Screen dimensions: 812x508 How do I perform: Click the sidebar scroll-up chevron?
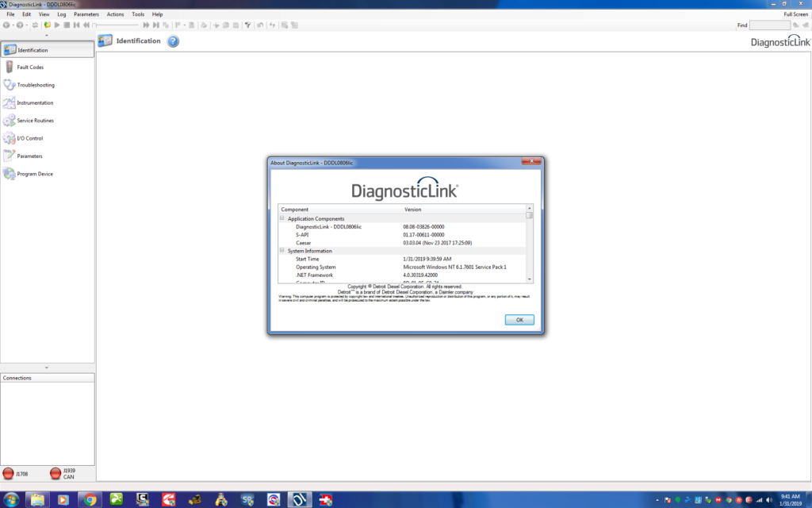[47, 35]
